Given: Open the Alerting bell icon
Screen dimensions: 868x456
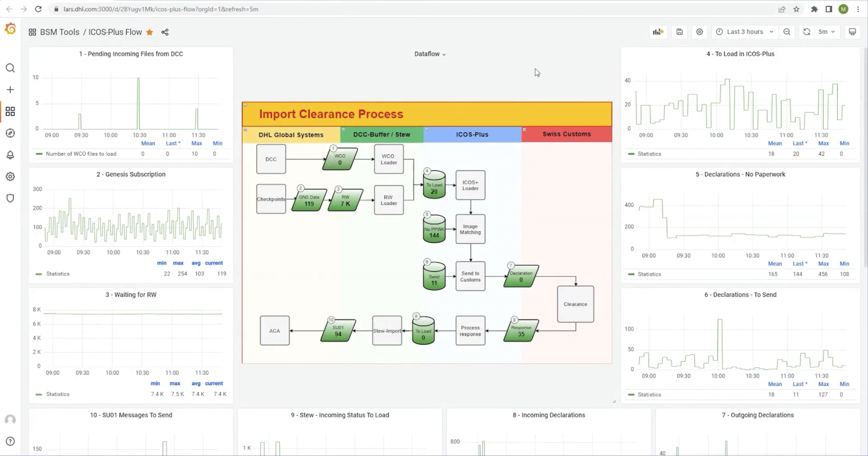Looking at the screenshot, I should pyautogui.click(x=10, y=155).
